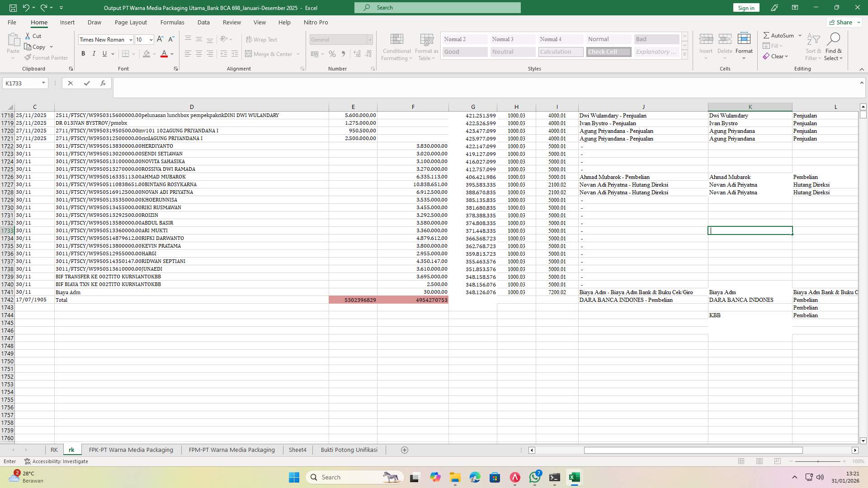
Task: Toggle underline formatting
Action: tap(104, 53)
